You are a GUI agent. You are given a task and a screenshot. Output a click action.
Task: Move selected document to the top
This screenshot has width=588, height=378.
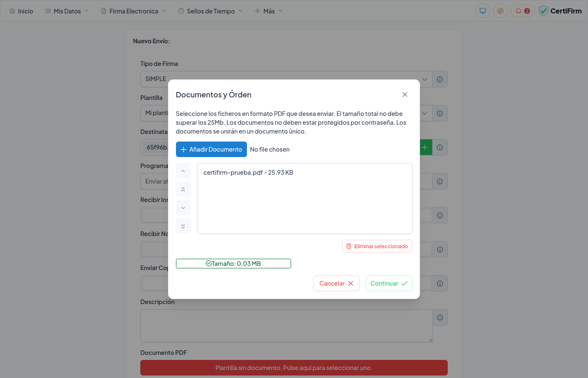183,189
